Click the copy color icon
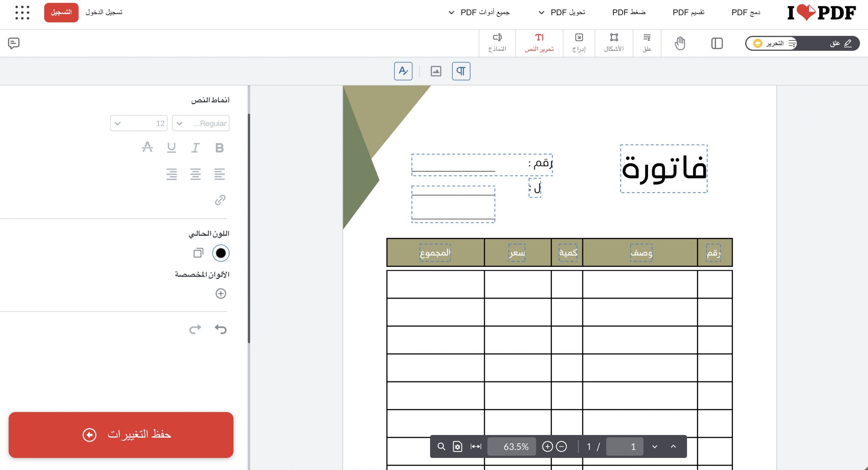Image resolution: width=868 pixels, height=470 pixels. point(198,253)
